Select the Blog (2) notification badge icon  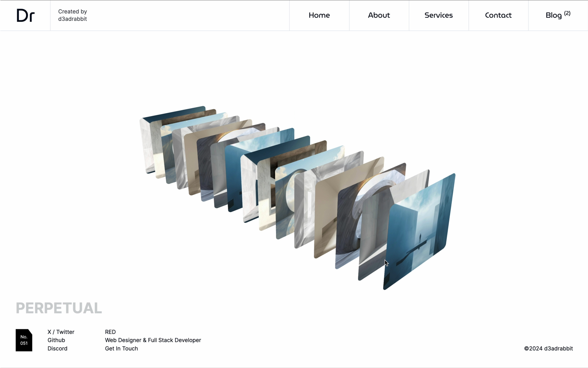[567, 12]
